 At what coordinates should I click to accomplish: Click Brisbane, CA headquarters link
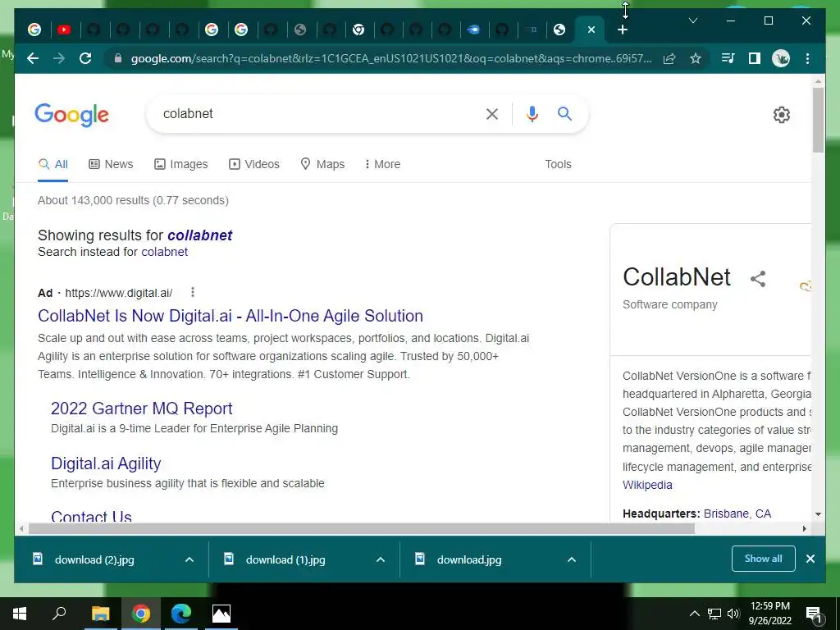click(737, 514)
